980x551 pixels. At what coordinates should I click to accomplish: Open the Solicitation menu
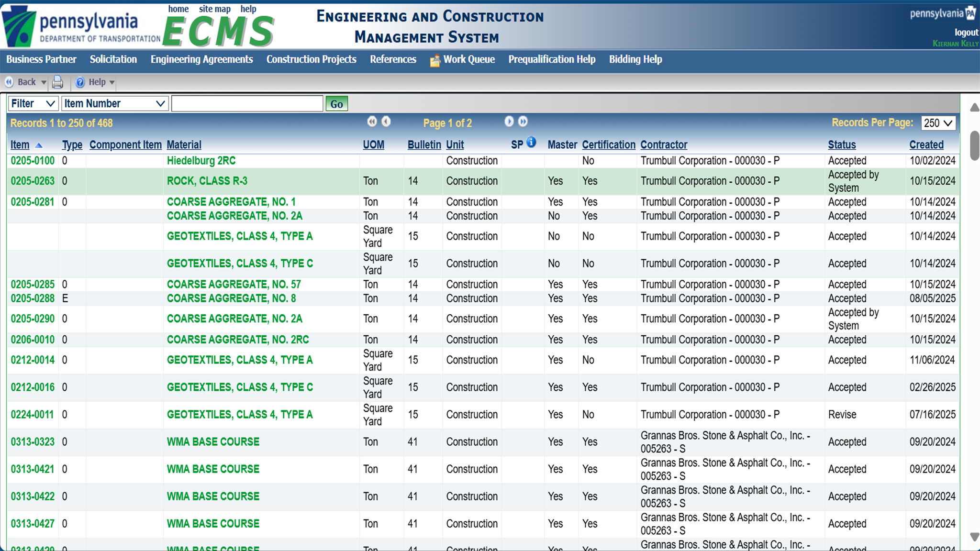click(113, 59)
